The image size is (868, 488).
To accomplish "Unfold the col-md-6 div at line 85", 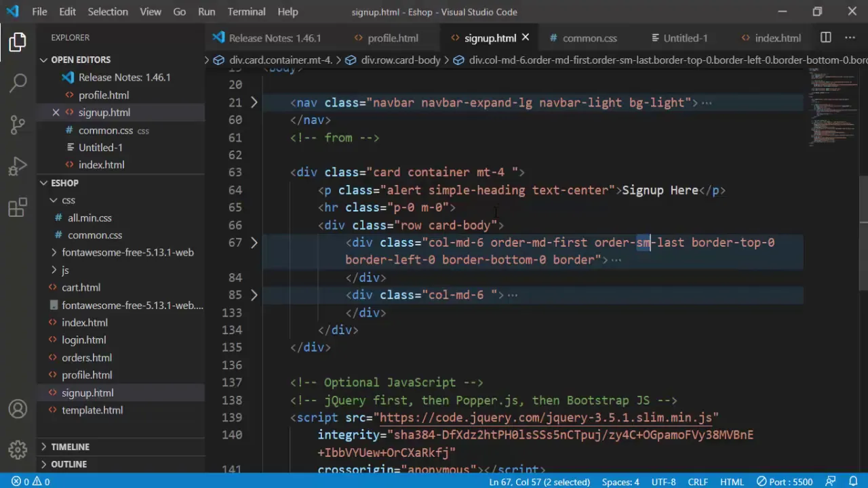I will 254,295.
